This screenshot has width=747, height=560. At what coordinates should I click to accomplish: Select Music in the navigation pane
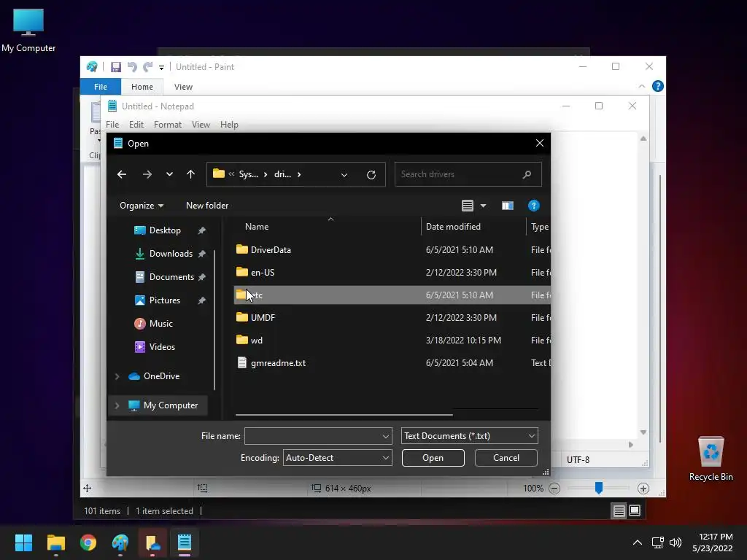pos(160,324)
